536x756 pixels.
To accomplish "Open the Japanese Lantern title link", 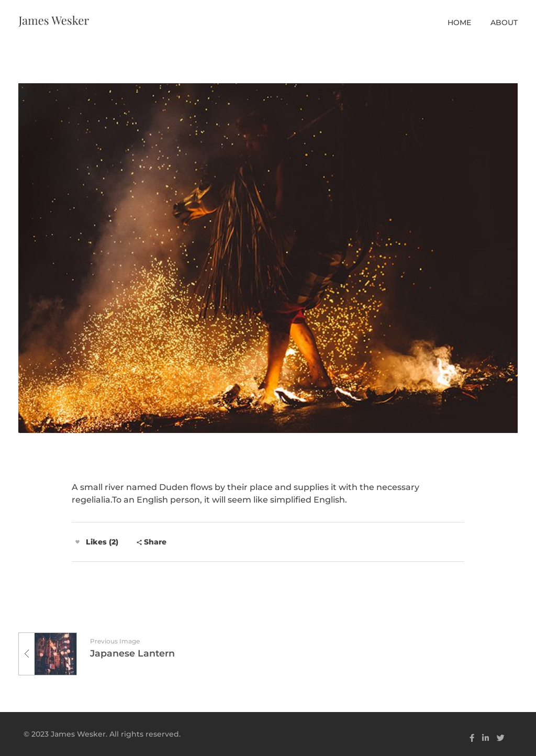I will 132,653.
